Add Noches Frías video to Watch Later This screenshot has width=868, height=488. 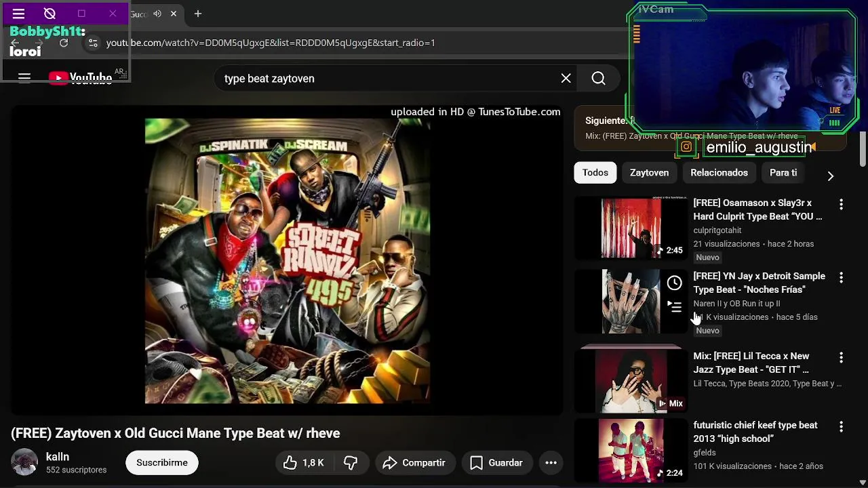(674, 283)
